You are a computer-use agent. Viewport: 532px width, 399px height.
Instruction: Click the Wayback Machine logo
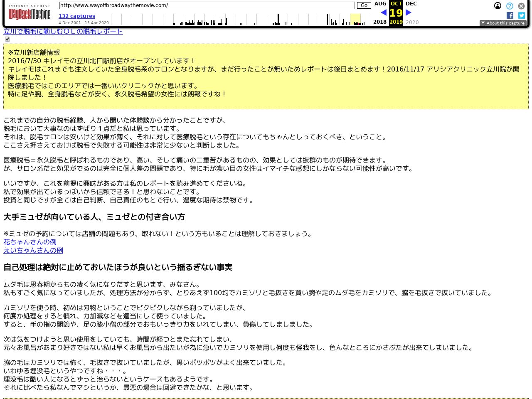tap(29, 13)
